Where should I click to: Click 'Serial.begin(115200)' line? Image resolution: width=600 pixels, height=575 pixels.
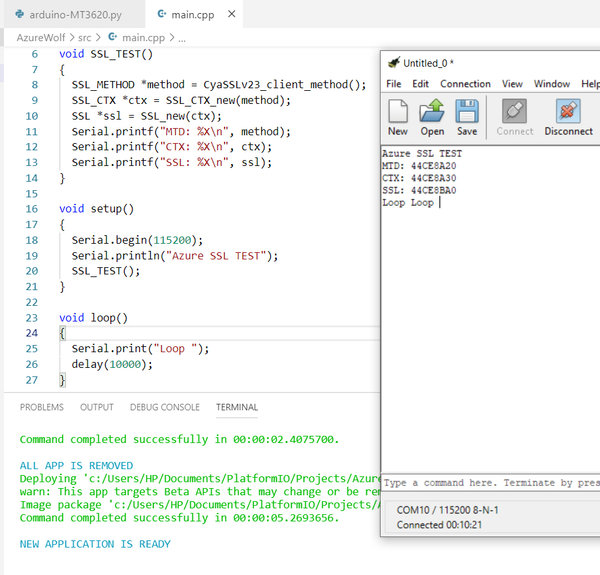tap(137, 240)
